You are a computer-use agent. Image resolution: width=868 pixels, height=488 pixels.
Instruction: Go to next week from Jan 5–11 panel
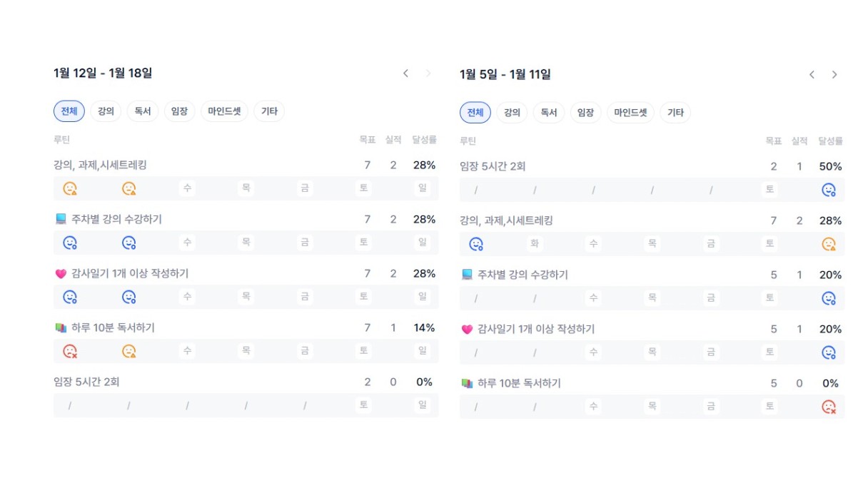[834, 75]
